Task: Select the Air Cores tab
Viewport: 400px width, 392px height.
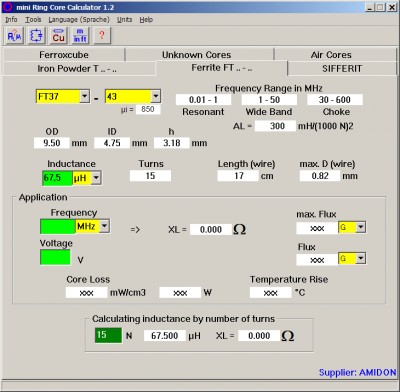Action: pos(331,55)
